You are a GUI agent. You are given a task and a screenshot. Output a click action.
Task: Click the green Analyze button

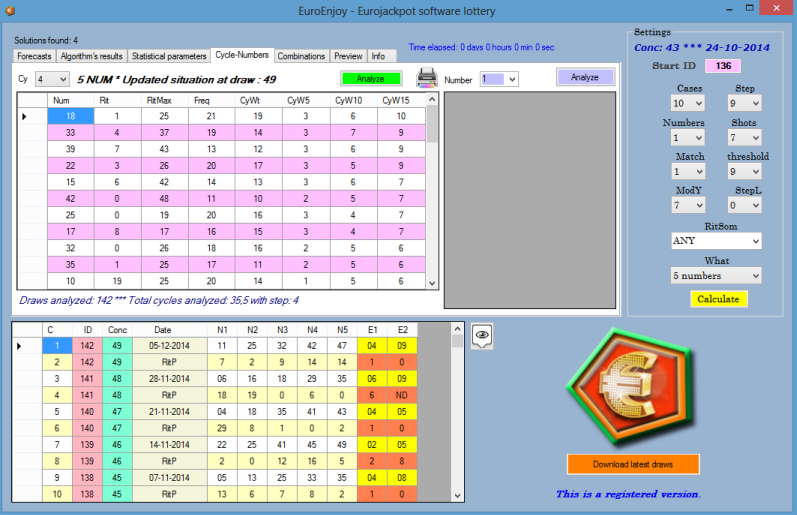coord(370,78)
